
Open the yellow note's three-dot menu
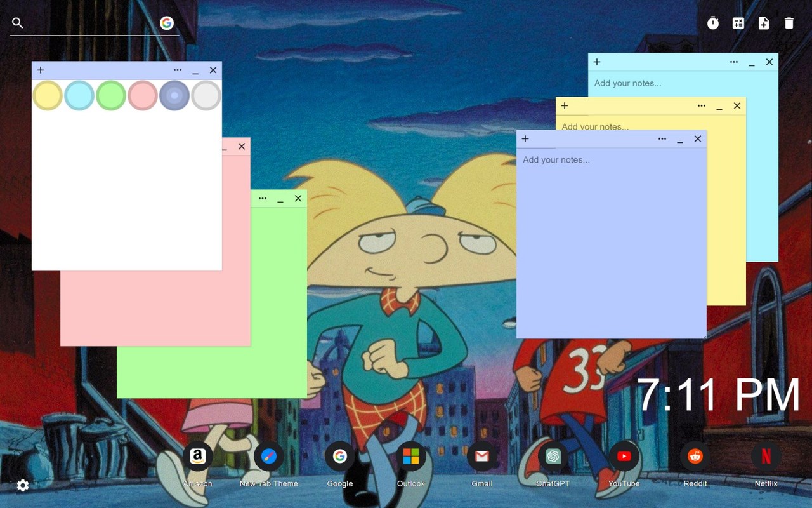coord(702,106)
